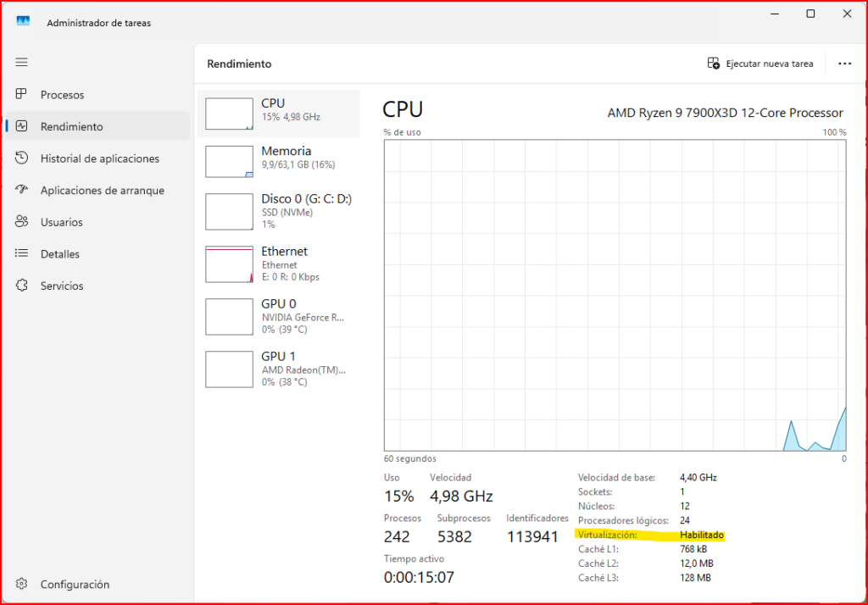Open the three-dot more options menu
868x605 pixels.
(844, 64)
